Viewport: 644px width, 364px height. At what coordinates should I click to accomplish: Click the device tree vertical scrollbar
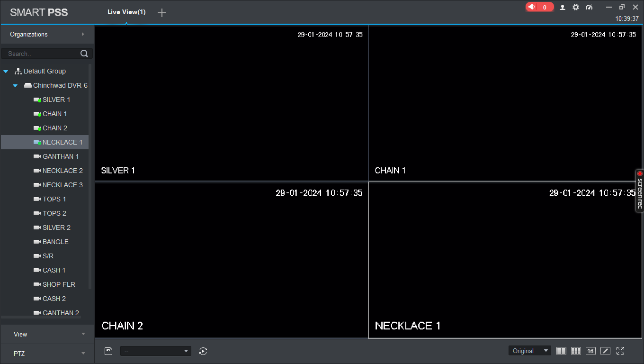[90, 176]
